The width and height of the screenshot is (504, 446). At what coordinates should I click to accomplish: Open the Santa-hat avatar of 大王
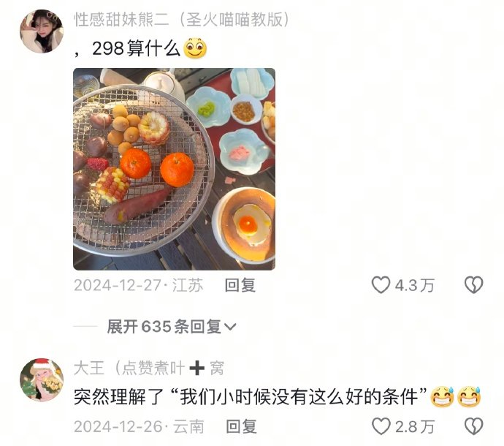point(42,379)
